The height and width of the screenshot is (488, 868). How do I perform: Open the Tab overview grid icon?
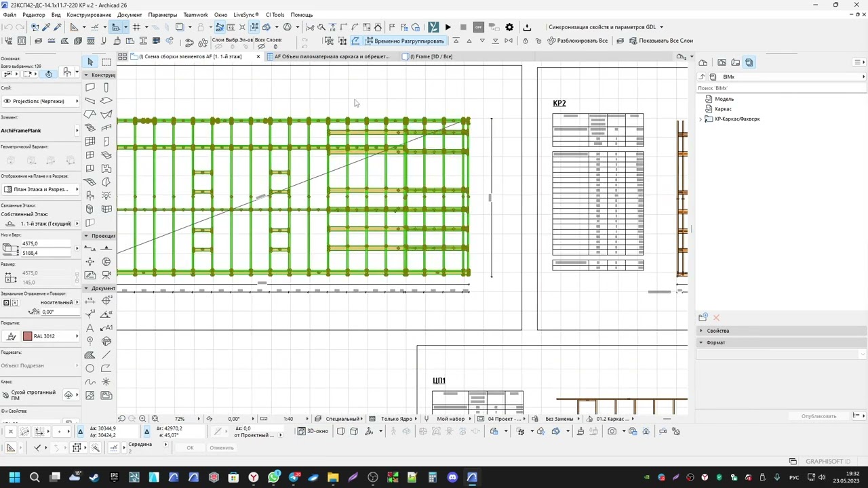pos(122,56)
